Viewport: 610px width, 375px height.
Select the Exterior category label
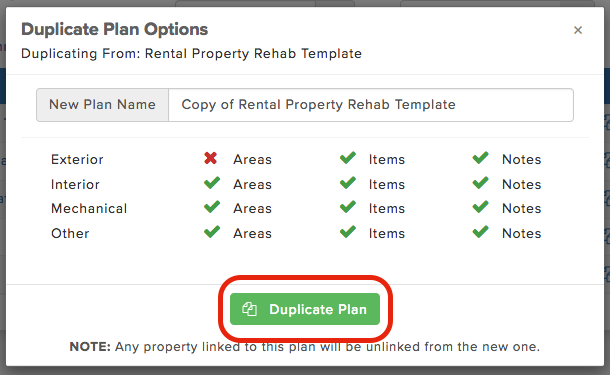(x=77, y=159)
